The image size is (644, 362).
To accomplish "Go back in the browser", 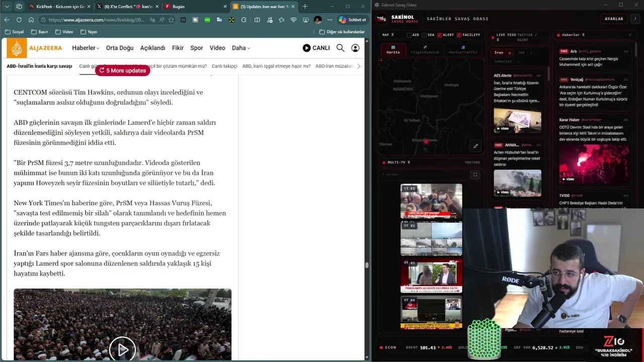I will coord(7,20).
